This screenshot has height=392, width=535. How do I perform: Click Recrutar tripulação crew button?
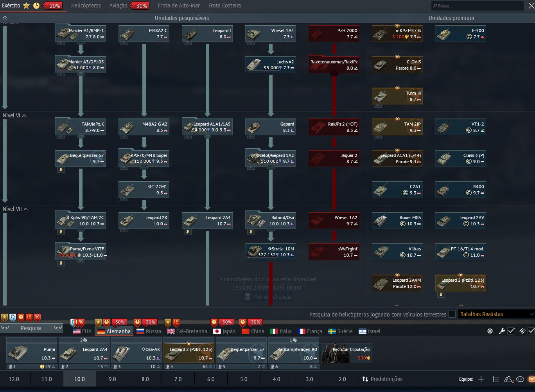(346, 353)
